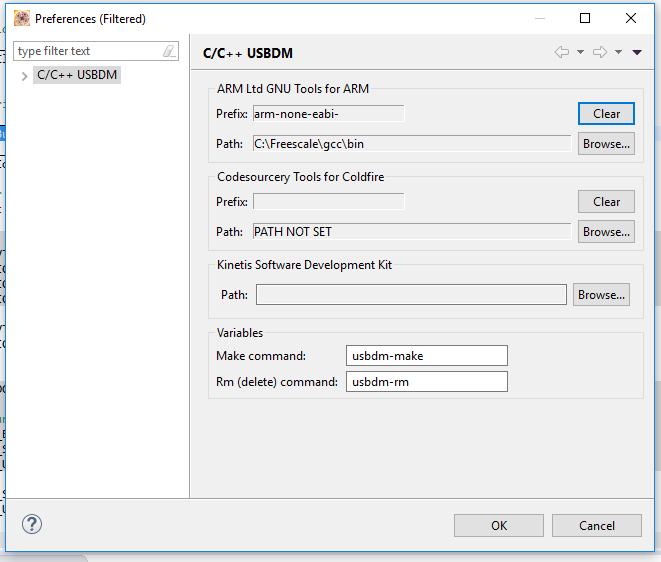Click the Kinetis Software Development Kit label

point(304,265)
